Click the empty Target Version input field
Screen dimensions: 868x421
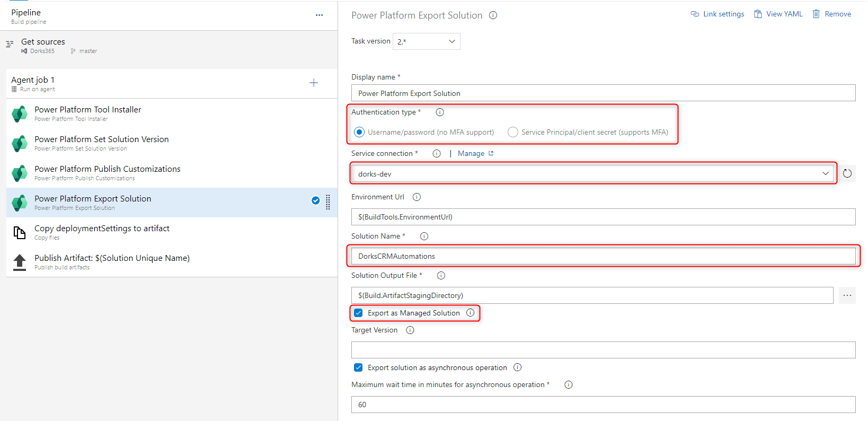(x=603, y=350)
